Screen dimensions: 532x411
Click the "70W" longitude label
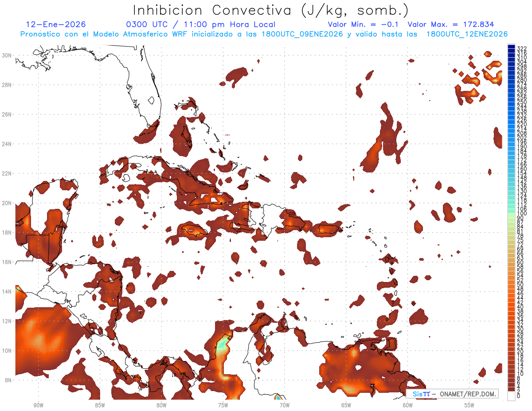tap(285, 405)
